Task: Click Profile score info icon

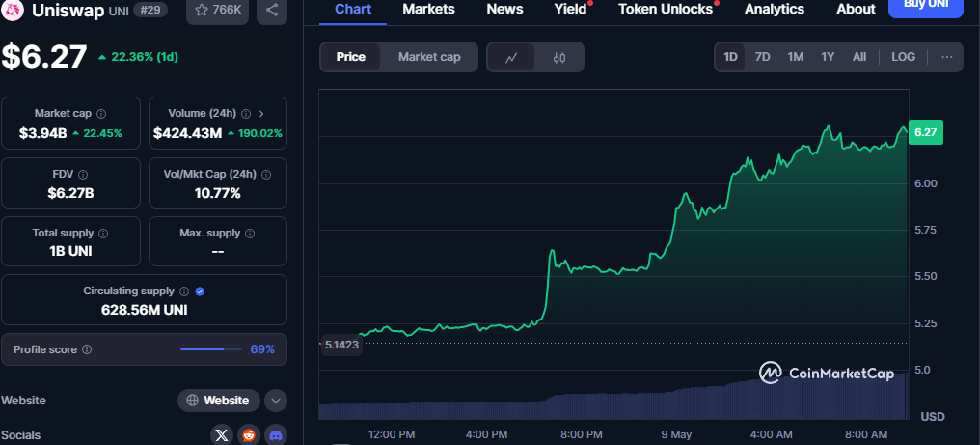Action: (x=87, y=349)
